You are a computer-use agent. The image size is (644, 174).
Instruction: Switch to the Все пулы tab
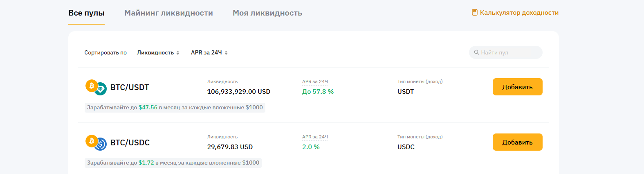pos(86,13)
